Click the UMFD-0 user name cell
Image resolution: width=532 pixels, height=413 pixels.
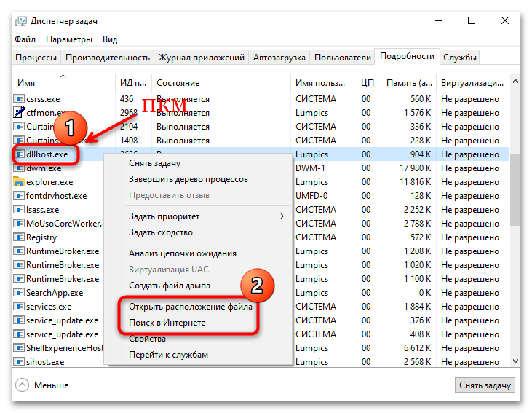tap(311, 196)
